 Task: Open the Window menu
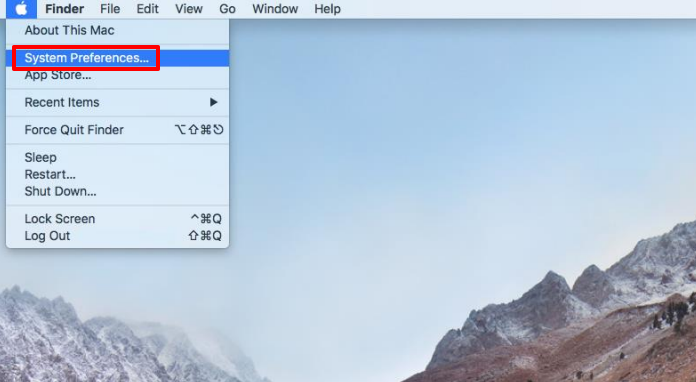point(275,9)
